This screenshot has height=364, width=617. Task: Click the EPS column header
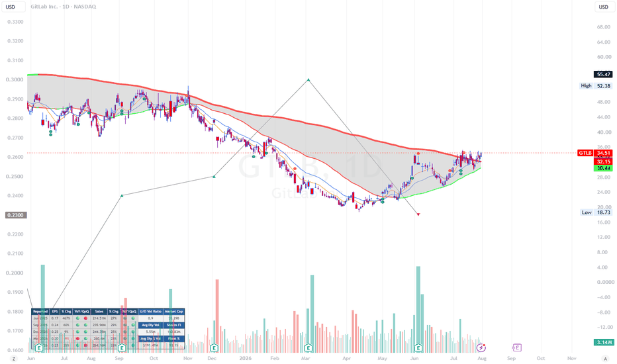[55, 311]
